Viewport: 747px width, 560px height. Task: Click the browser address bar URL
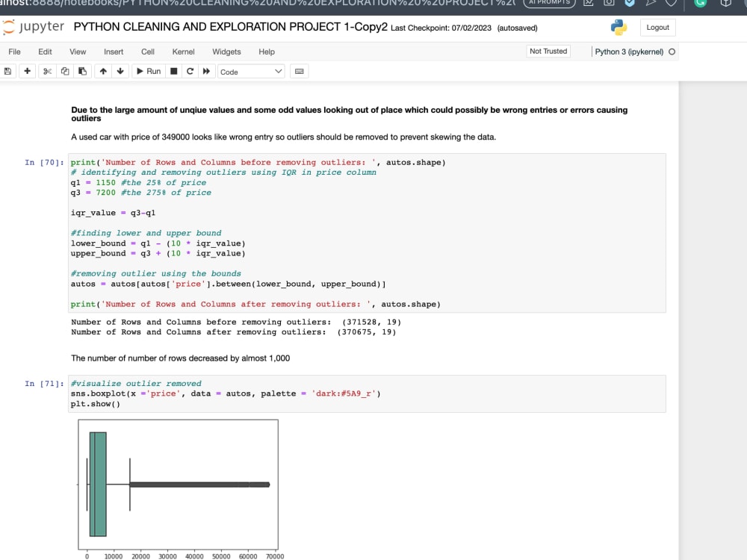click(257, 3)
